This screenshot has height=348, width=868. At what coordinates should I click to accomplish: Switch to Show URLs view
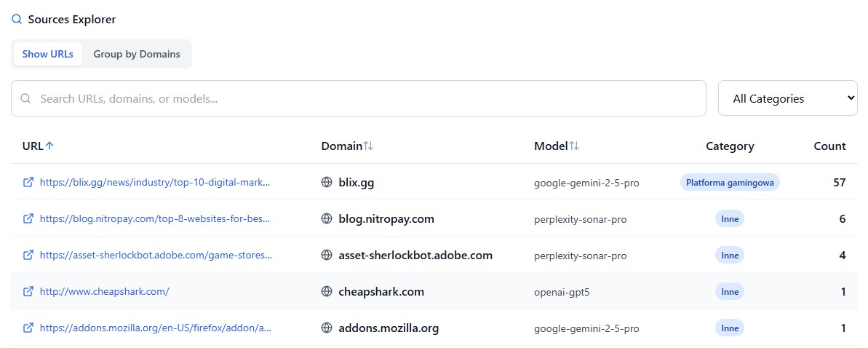pos(48,54)
